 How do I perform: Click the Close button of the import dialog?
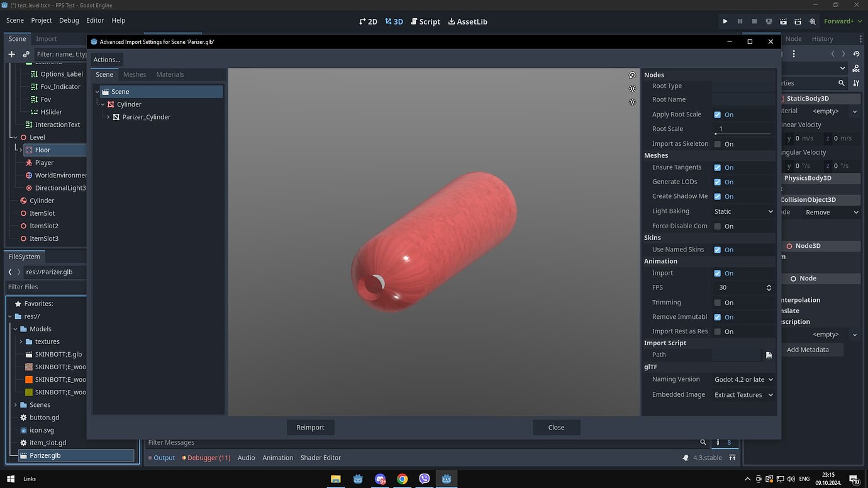(555, 427)
